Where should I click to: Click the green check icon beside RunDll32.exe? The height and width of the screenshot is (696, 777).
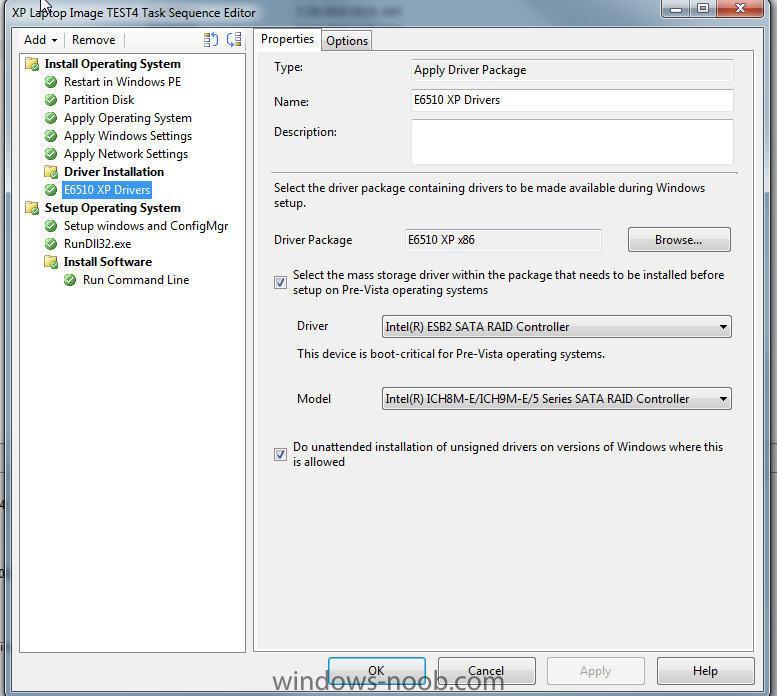tap(51, 244)
